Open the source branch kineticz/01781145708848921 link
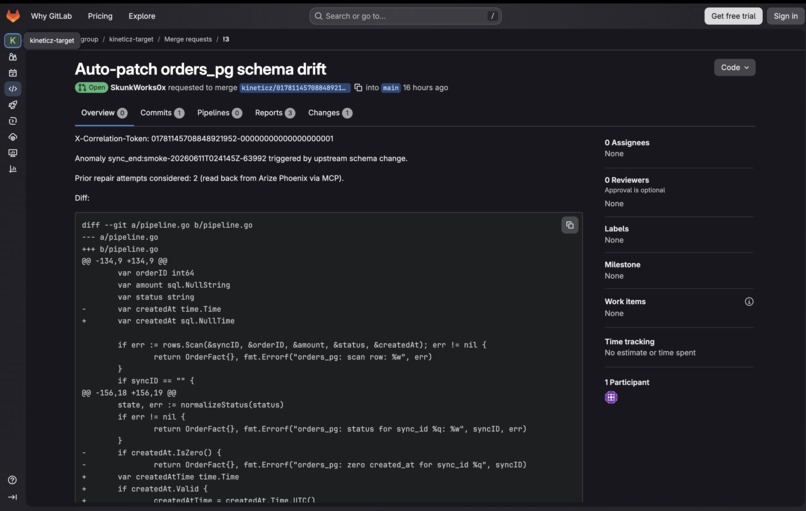 pyautogui.click(x=295, y=87)
